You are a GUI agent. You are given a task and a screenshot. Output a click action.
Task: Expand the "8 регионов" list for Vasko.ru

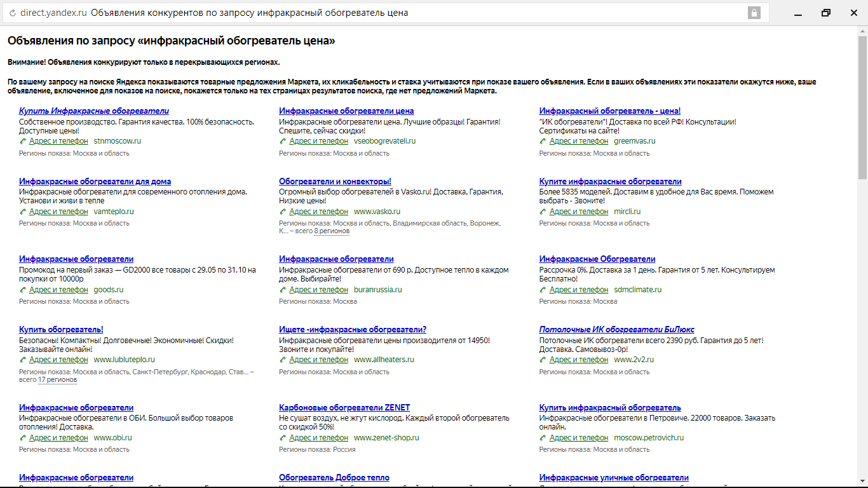click(x=332, y=231)
